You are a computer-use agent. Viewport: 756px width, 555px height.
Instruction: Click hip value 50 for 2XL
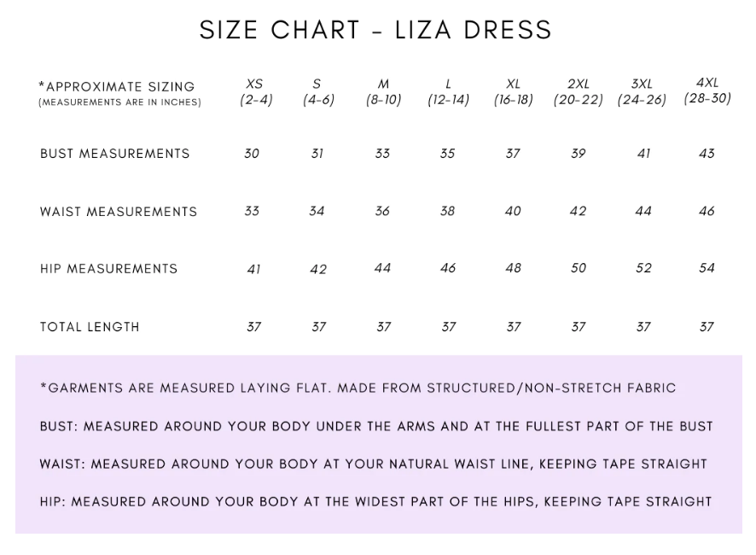(x=579, y=268)
